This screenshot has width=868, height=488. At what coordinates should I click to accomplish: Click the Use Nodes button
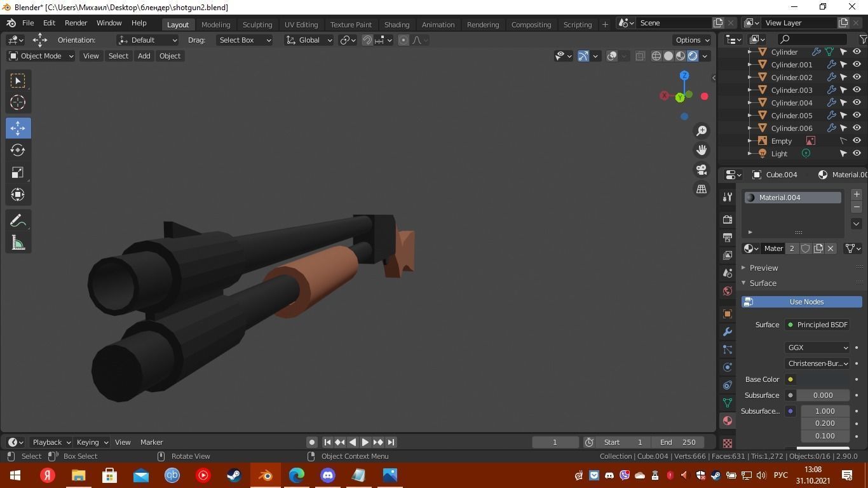pyautogui.click(x=802, y=302)
